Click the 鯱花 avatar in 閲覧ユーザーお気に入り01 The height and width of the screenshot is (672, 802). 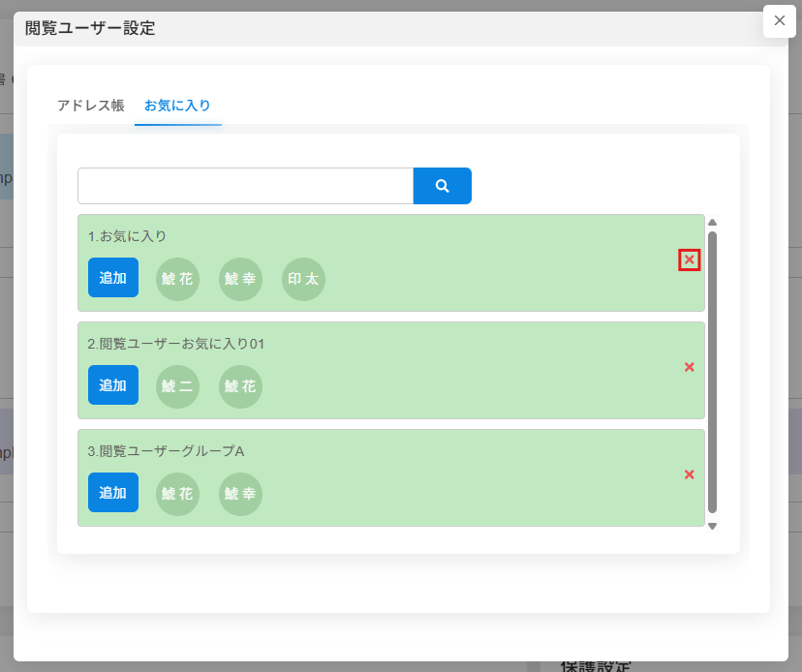coord(240,386)
